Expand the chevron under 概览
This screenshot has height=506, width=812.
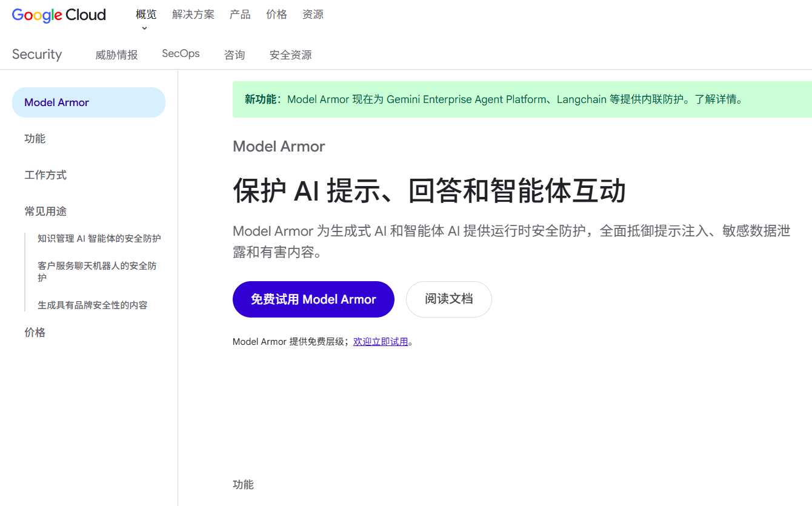coord(144,28)
